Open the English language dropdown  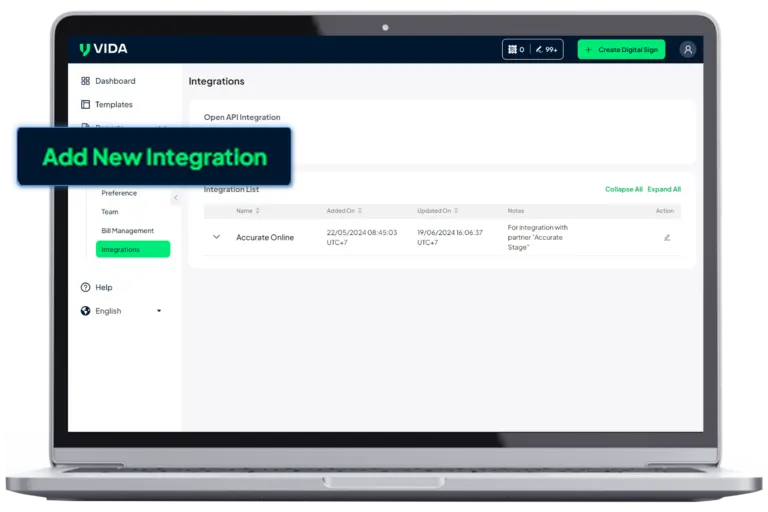click(x=121, y=311)
